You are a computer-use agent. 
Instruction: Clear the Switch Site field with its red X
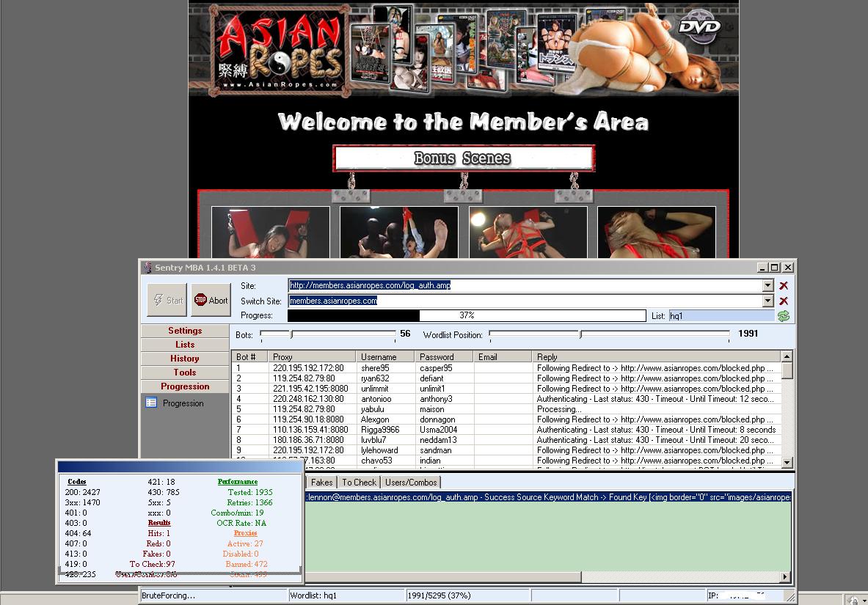click(784, 301)
